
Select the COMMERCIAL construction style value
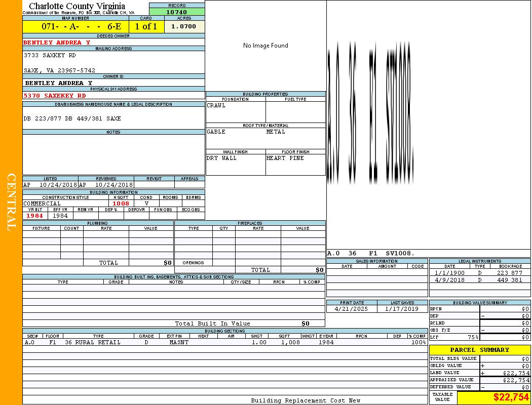pyautogui.click(x=42, y=204)
